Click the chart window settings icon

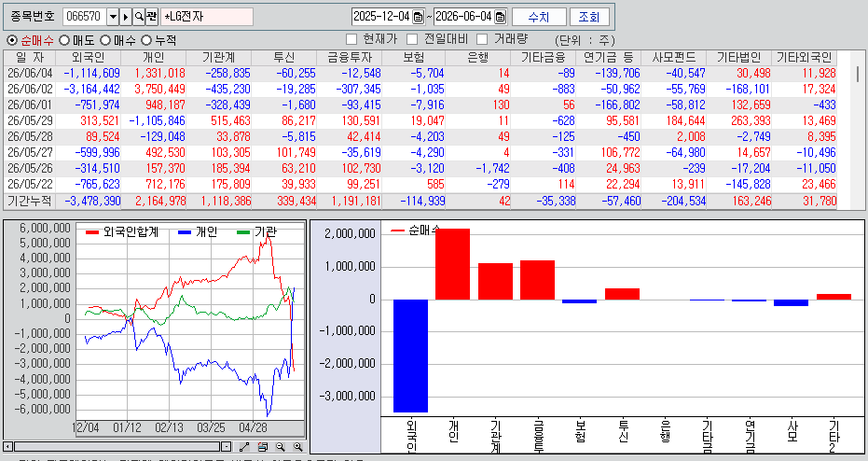coord(262,447)
